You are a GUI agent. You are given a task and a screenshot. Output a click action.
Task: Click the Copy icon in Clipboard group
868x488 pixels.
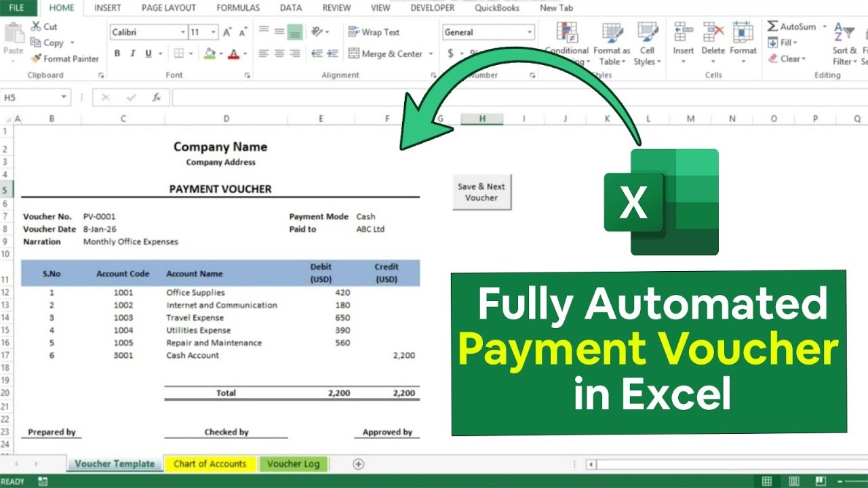pos(36,43)
